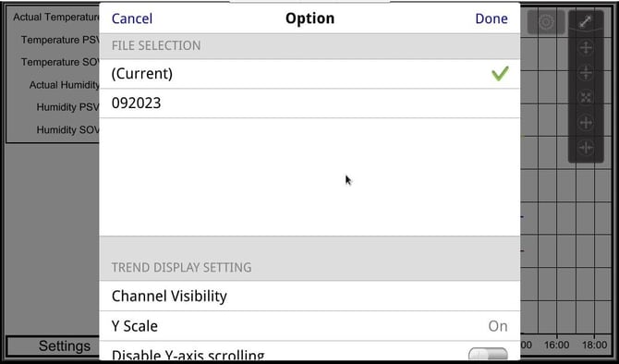619x364 pixels.
Task: Open Channel Visibility settings
Action: click(x=309, y=296)
